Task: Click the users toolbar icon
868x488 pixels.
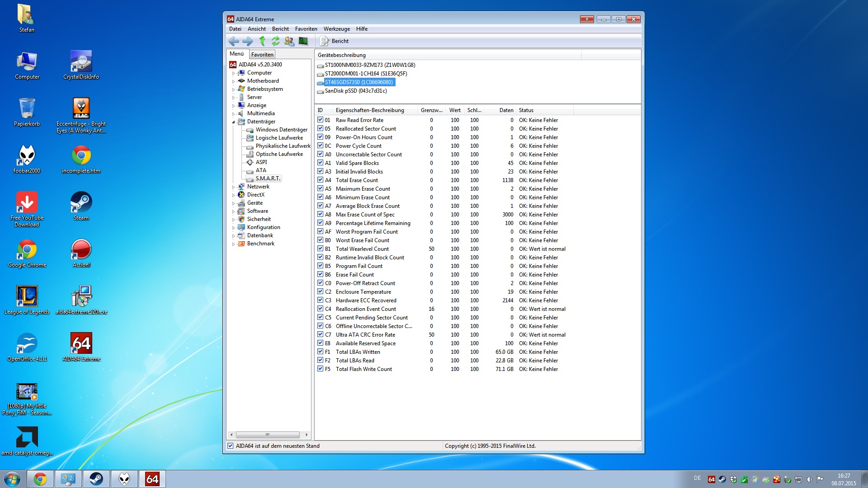Action: click(289, 41)
